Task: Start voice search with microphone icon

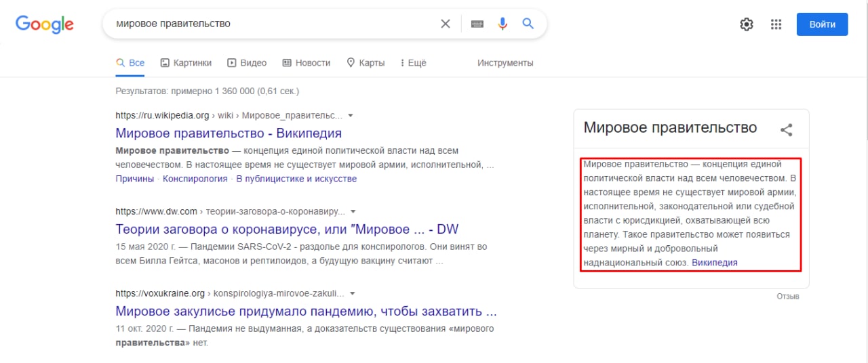Action: point(502,24)
